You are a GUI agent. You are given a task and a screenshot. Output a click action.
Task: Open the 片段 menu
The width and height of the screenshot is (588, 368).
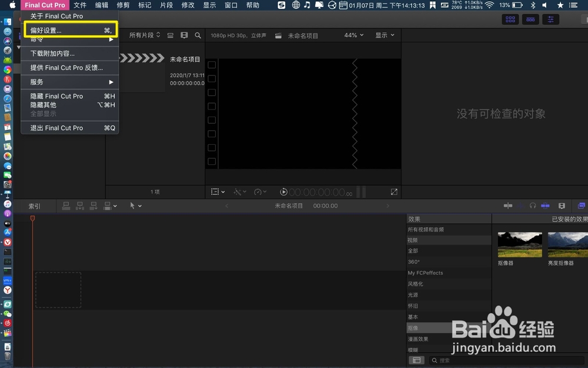[166, 5]
